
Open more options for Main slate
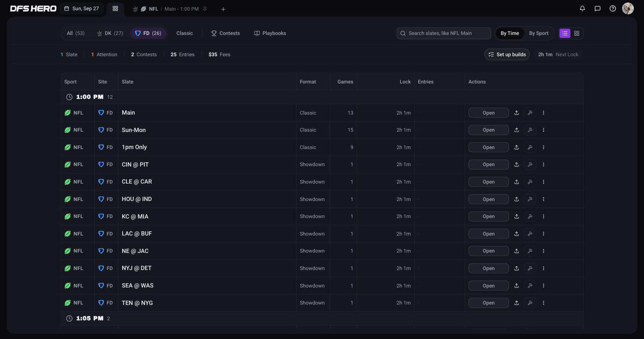pos(543,113)
